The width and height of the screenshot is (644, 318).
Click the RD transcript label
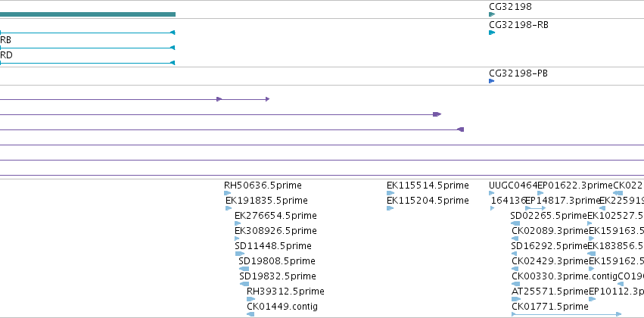point(6,55)
